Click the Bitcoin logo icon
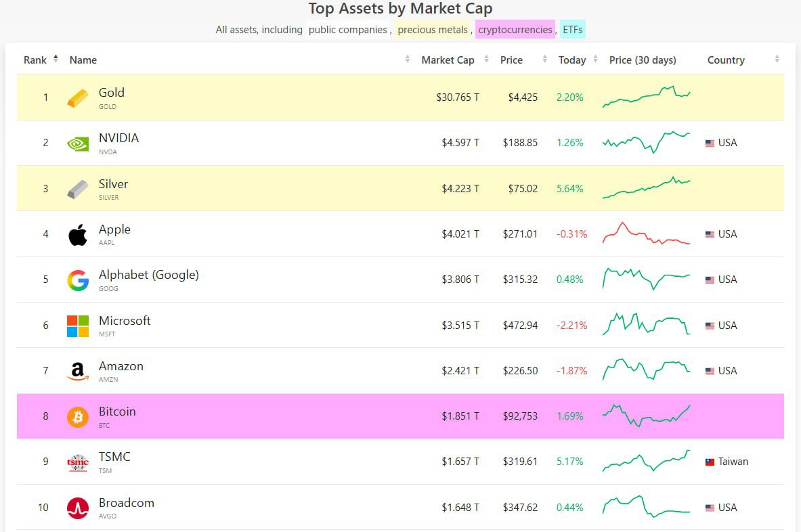Screen dimensions: 801x532 click(x=78, y=417)
